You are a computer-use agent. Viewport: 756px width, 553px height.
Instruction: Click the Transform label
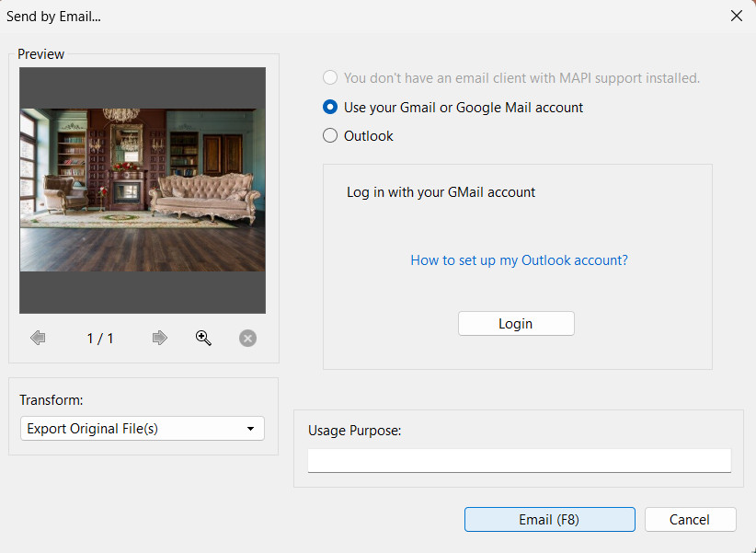tap(52, 400)
